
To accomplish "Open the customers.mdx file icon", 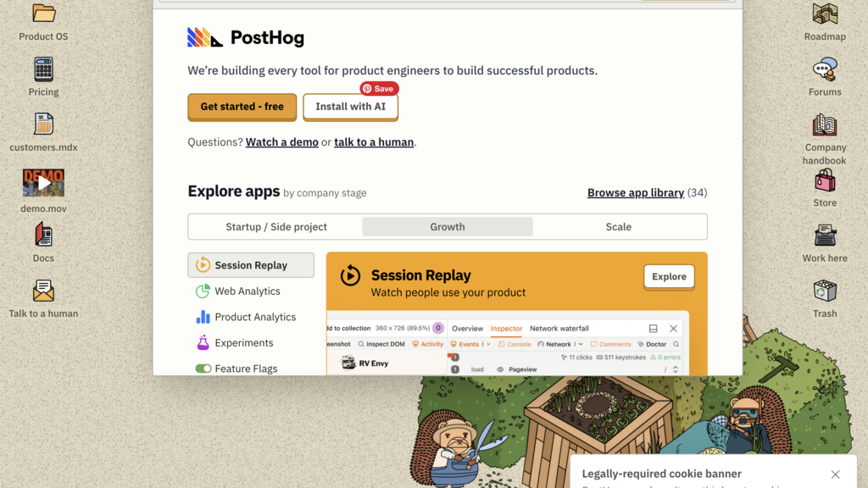I will (x=43, y=124).
